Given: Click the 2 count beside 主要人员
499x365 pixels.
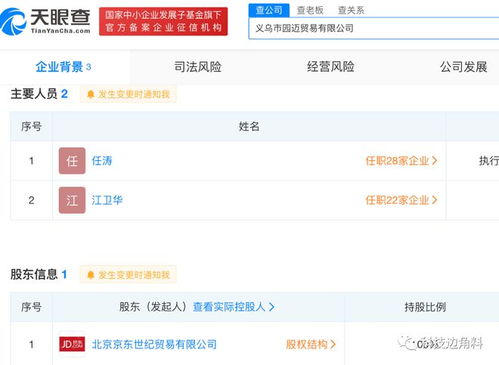Looking at the screenshot, I should click(x=64, y=94).
